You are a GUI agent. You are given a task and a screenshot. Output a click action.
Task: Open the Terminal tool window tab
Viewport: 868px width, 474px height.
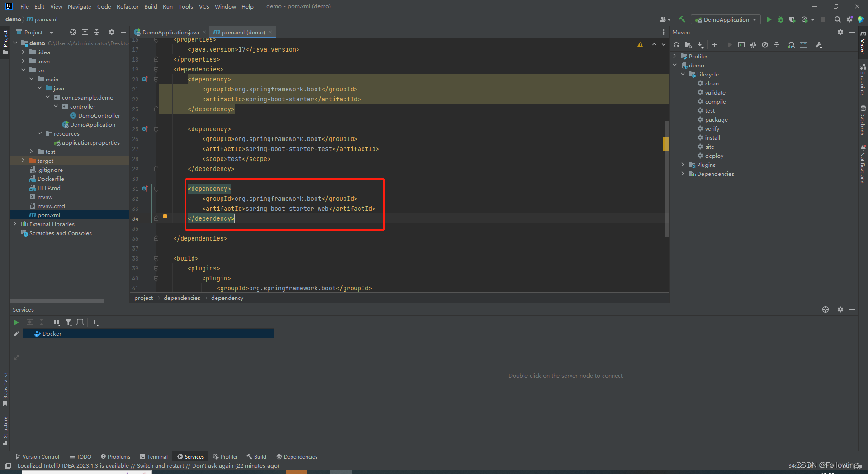[x=154, y=457]
